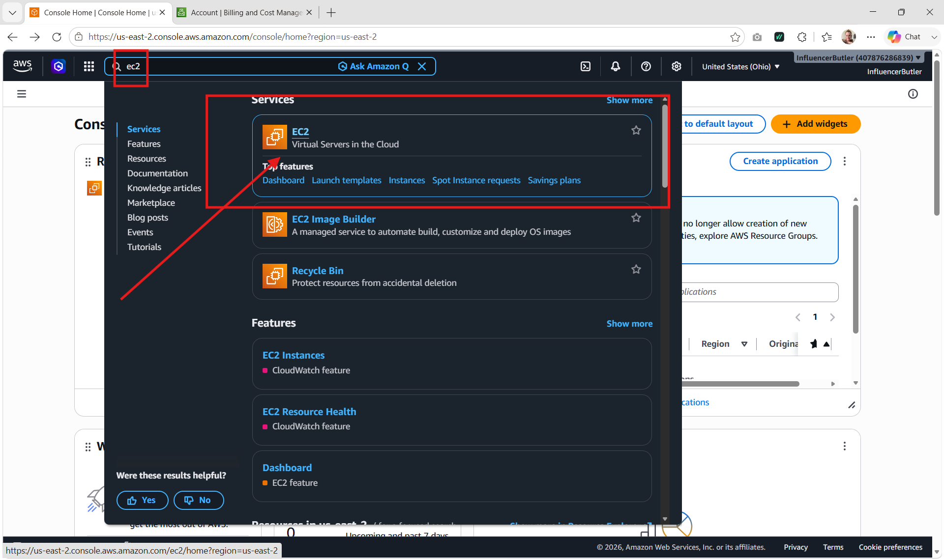Screen dimensions: 944x560
Task: Click the Add widgets button
Action: pyautogui.click(x=816, y=124)
